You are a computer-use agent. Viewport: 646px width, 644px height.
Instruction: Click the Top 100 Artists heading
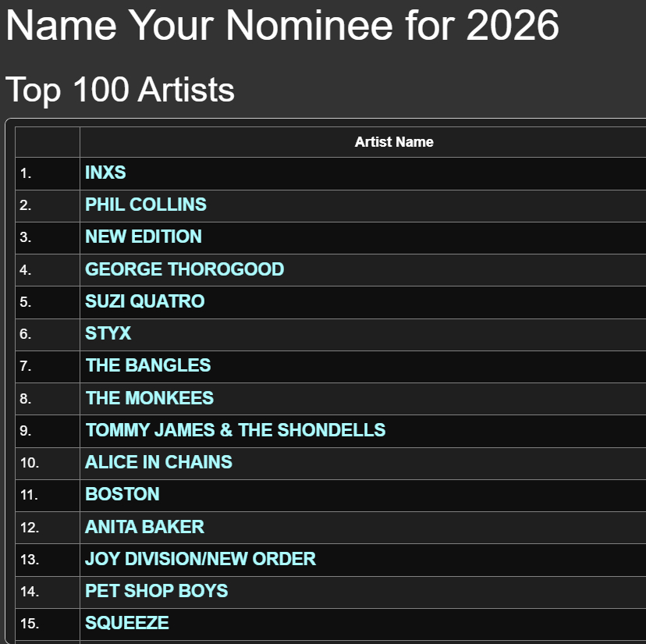tap(120, 90)
